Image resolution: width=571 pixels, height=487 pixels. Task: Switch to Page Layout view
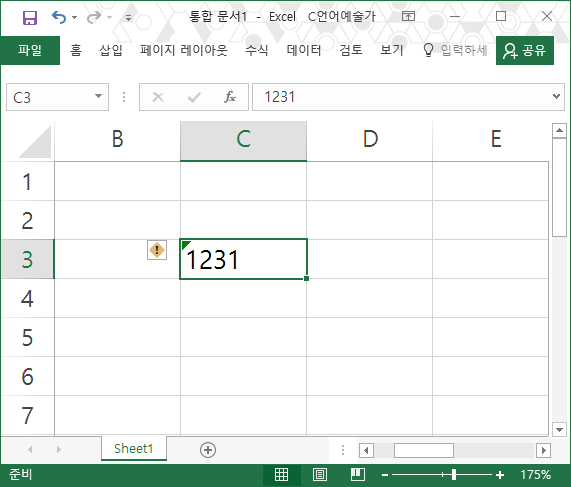coord(320,474)
